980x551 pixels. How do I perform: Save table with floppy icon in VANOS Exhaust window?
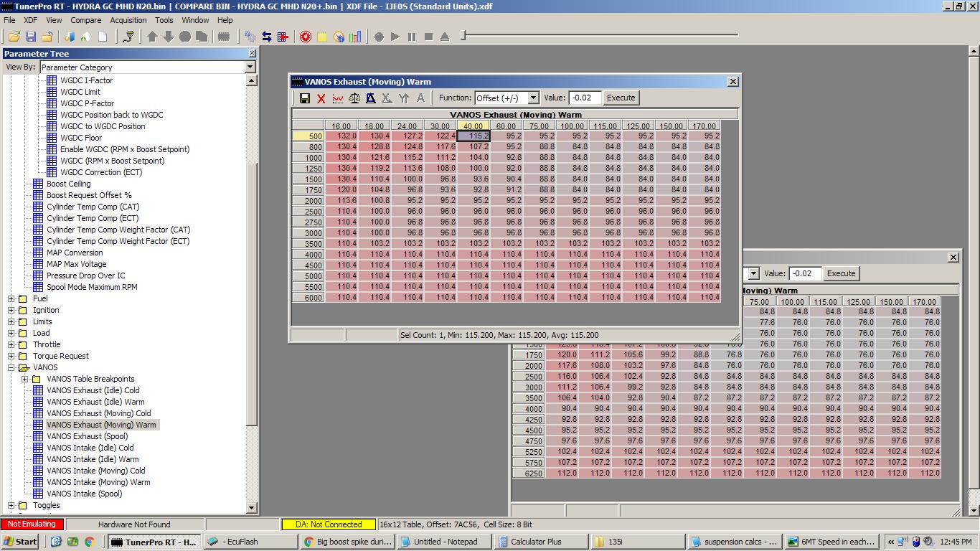pos(305,98)
